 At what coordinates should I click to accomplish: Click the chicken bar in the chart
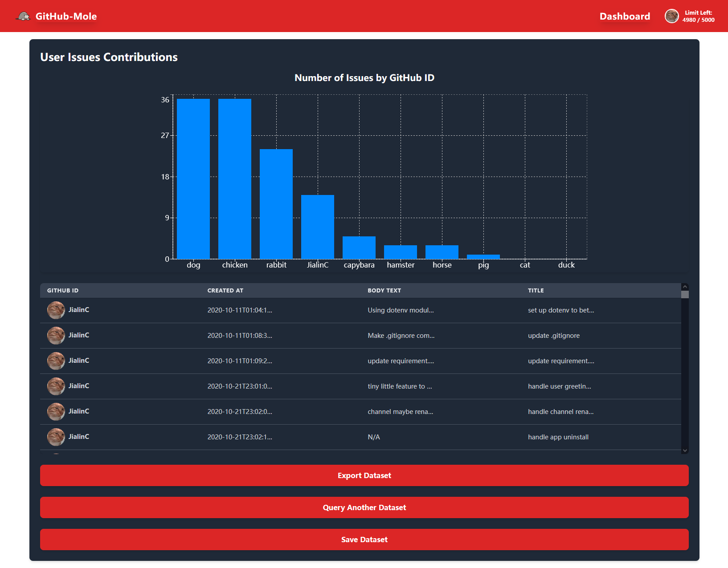(x=235, y=179)
